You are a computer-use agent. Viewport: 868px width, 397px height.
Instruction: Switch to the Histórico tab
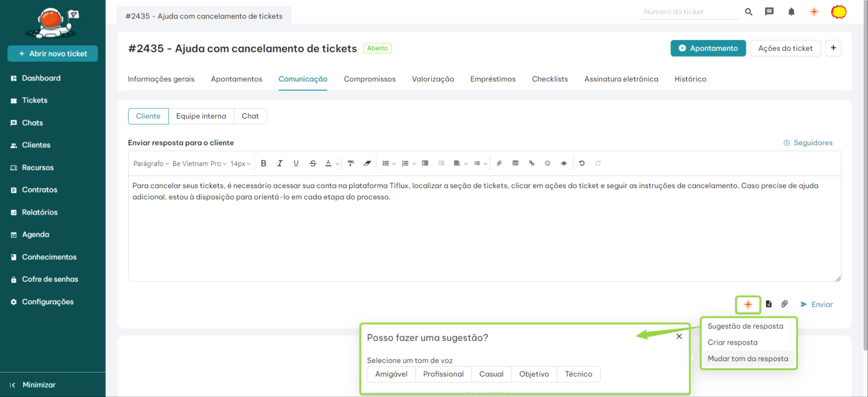pos(690,79)
